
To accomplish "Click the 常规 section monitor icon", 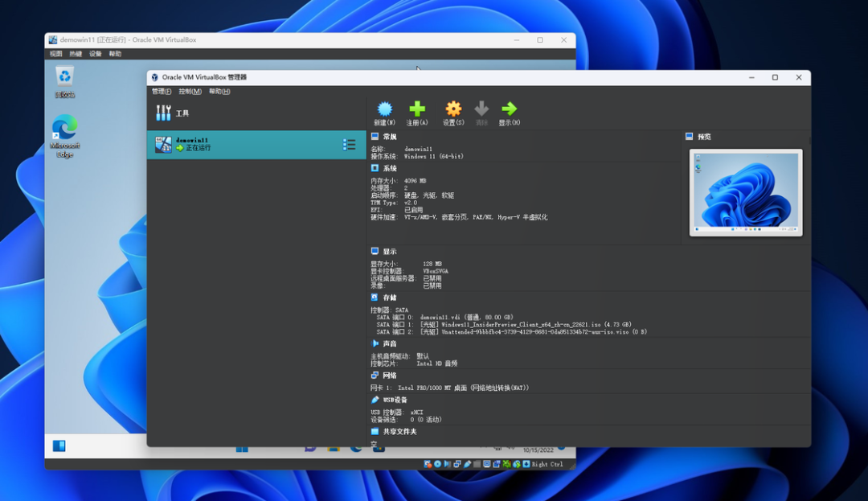I will click(x=375, y=136).
